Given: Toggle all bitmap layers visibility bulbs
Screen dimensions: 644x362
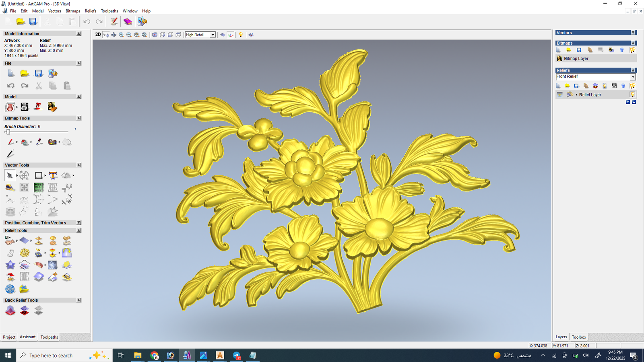Looking at the screenshot, I should pos(632,50).
